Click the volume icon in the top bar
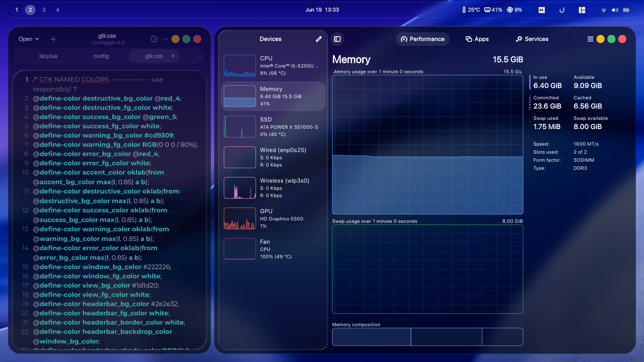Viewport: 644px width, 362px height. [615, 10]
